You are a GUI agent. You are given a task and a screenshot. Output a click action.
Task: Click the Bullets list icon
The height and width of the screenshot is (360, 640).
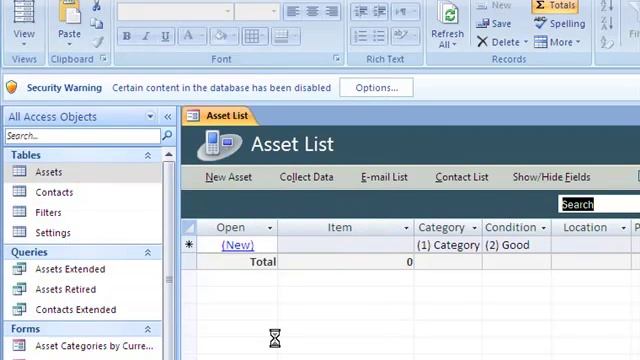click(379, 36)
